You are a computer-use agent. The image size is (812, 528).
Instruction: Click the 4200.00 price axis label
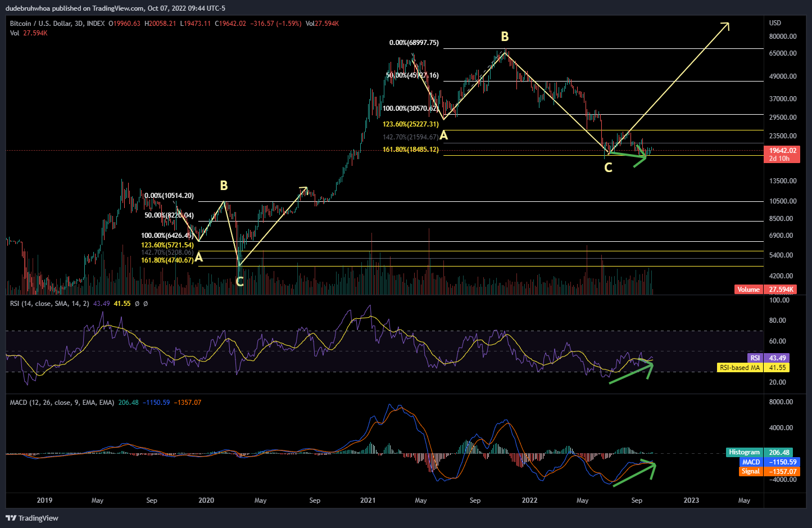click(781, 276)
